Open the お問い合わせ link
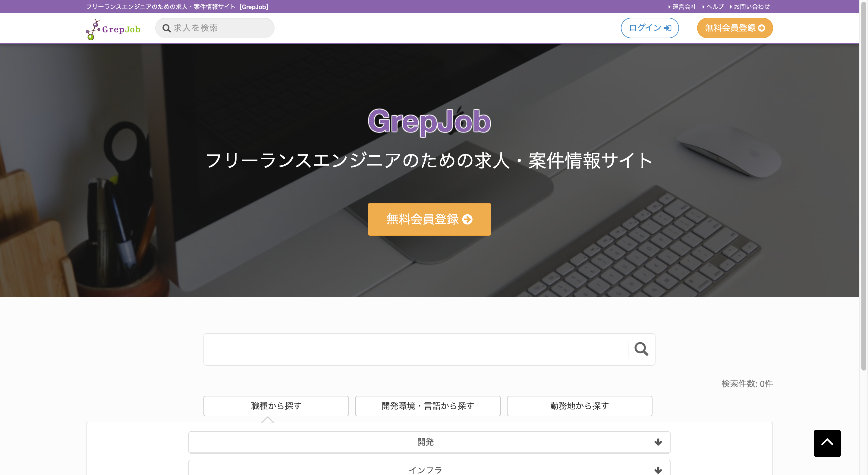Viewport: 868px width, 475px height. point(751,7)
